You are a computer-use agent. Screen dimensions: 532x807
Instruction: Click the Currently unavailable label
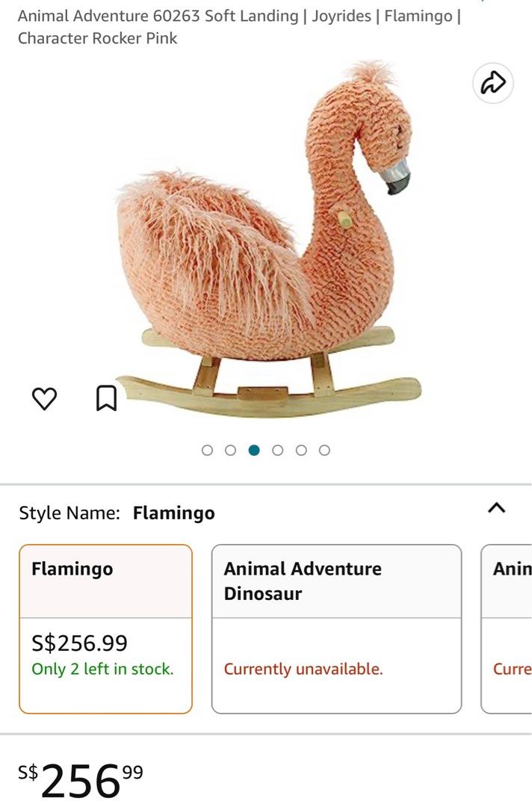coord(303,668)
